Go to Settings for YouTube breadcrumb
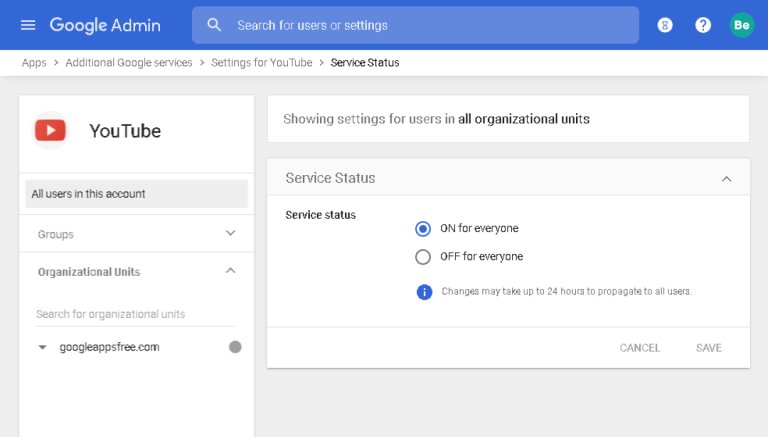Image resolution: width=768 pixels, height=437 pixels. pyautogui.click(x=262, y=63)
